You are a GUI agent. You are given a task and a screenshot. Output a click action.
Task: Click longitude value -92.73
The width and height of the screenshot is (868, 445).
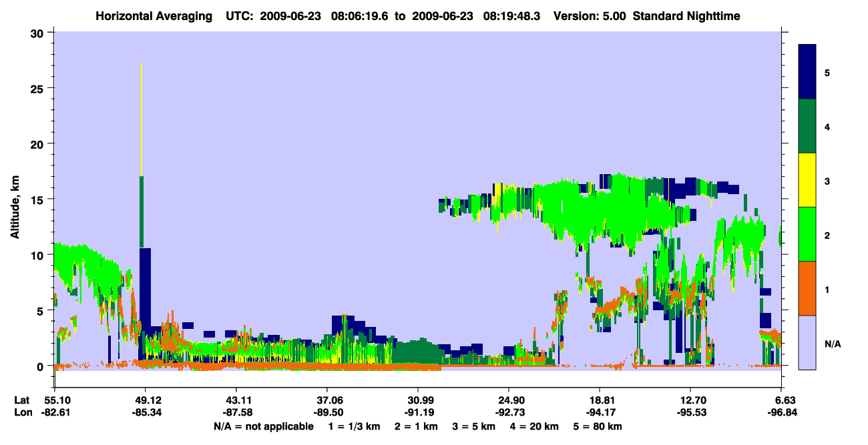(x=509, y=412)
